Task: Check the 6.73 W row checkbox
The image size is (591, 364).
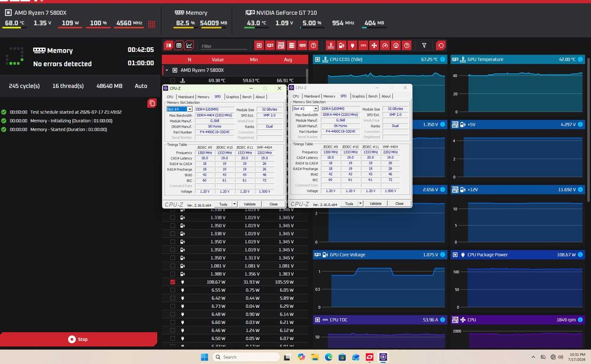Action: tap(173, 306)
